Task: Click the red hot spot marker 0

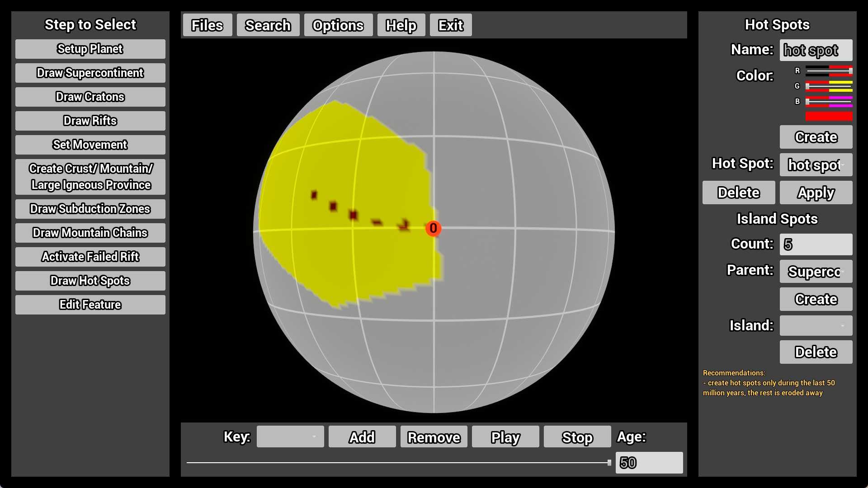Action: [x=433, y=228]
